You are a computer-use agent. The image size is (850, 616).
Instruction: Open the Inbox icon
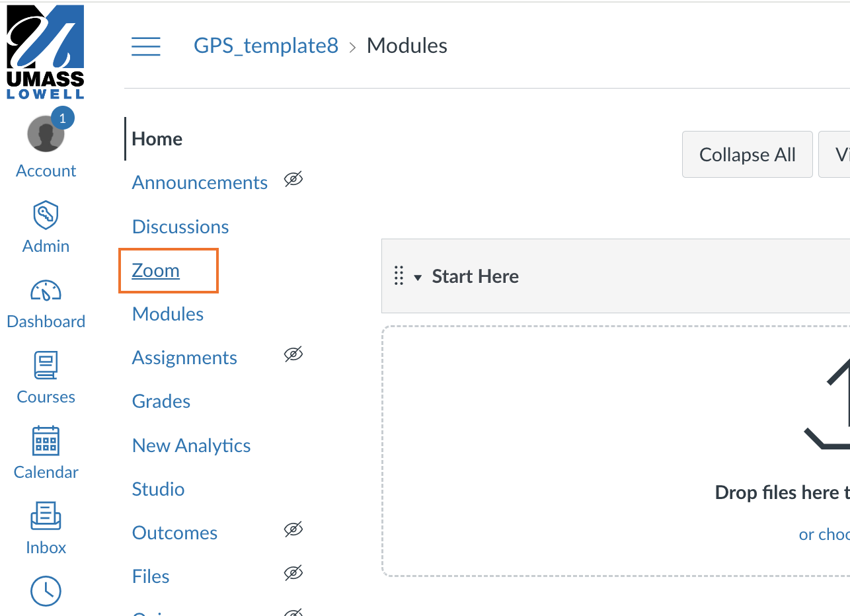click(x=46, y=516)
